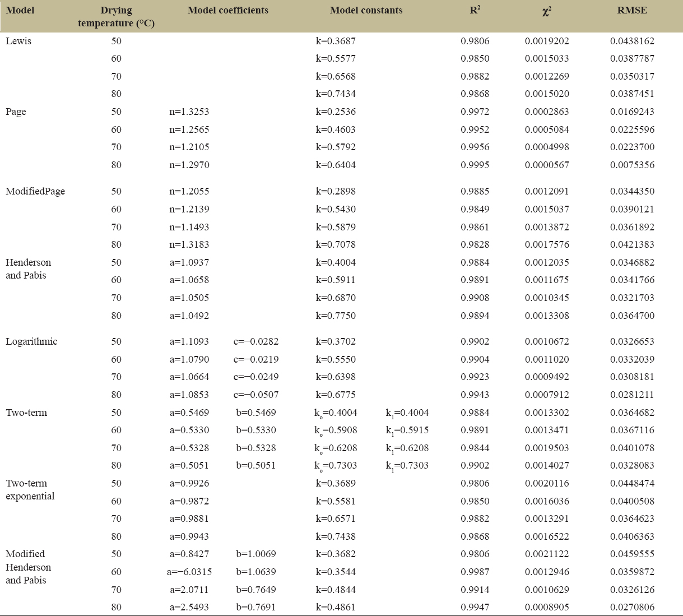
Task: Click the cell showing a=−6.0315
Action: pos(189,572)
